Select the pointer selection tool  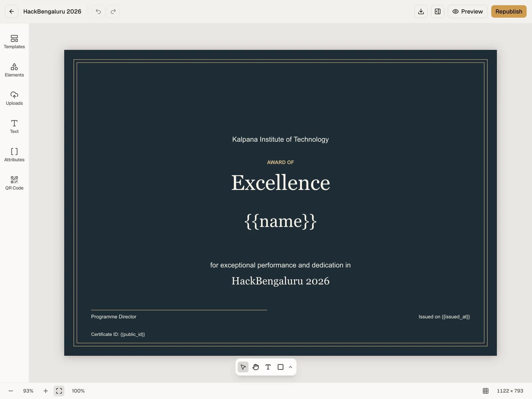[243, 367]
